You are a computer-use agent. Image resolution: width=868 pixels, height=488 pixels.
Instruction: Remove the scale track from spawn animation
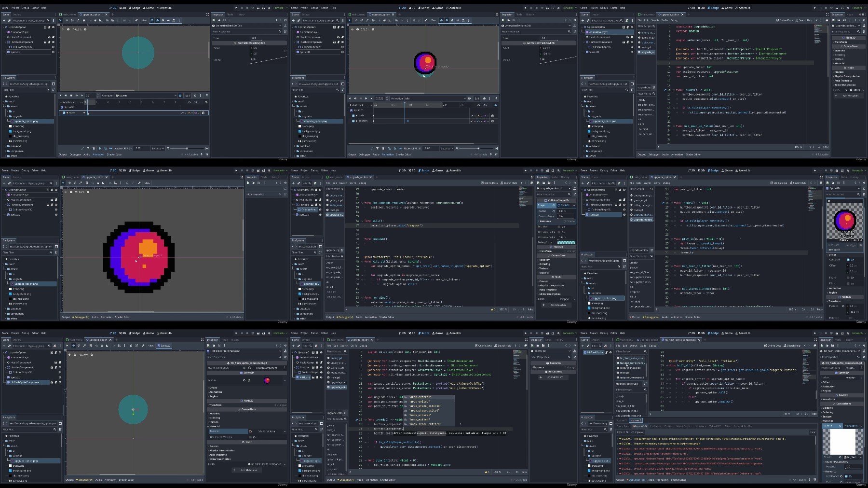pos(203,113)
